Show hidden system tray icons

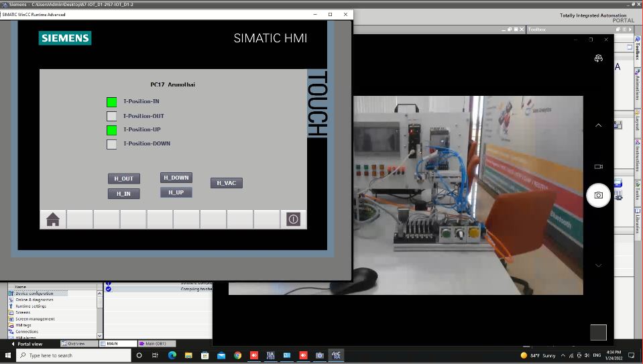563,355
